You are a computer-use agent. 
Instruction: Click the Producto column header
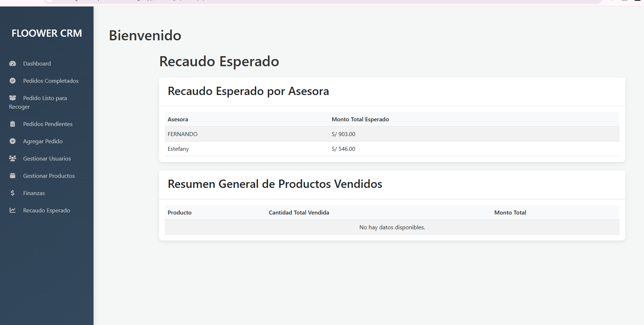(180, 213)
